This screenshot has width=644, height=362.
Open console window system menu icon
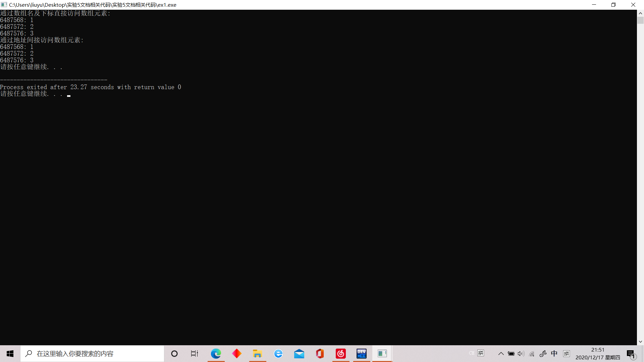tap(4, 5)
